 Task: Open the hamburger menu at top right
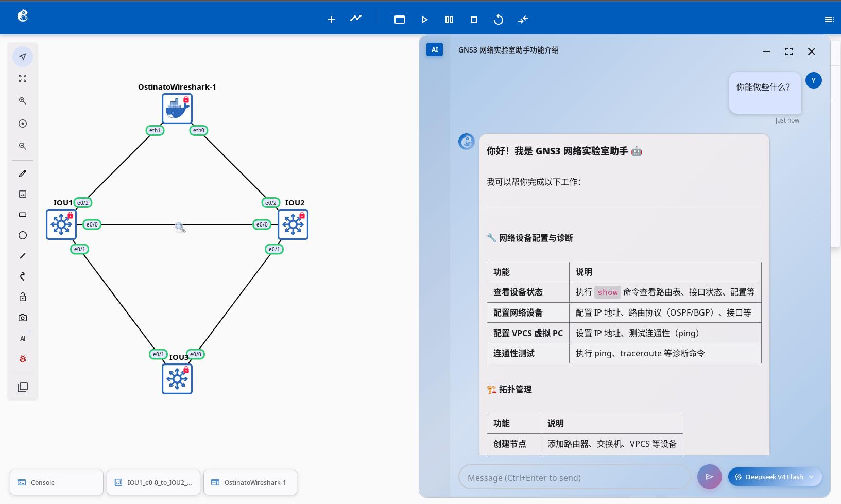(x=829, y=20)
